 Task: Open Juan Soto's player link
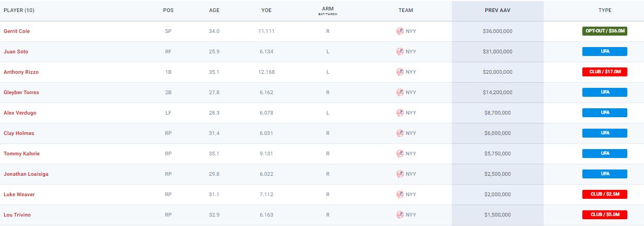click(x=15, y=52)
